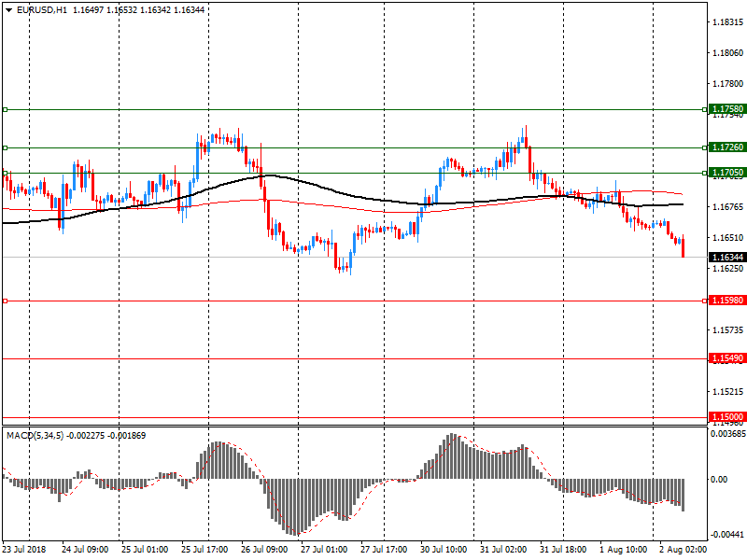Click the left handle of the 1.17260 line
Screen dimensions: 747x560
point(5,147)
